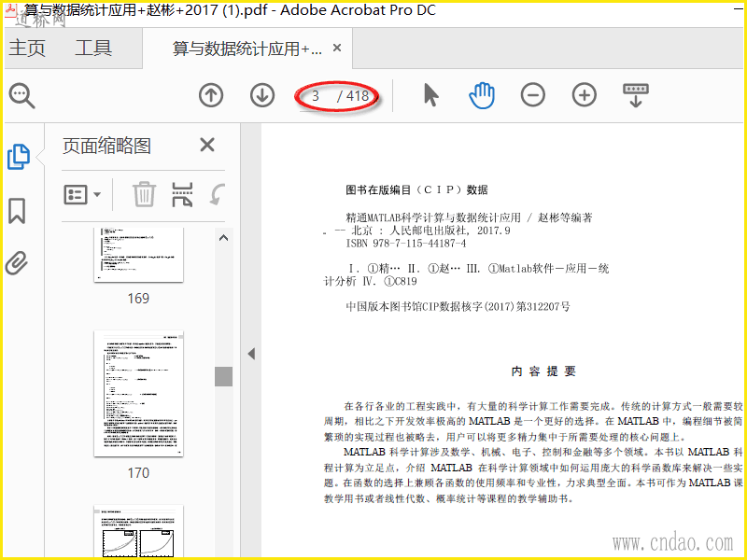Select the thumbnail below page 170

tap(138, 531)
